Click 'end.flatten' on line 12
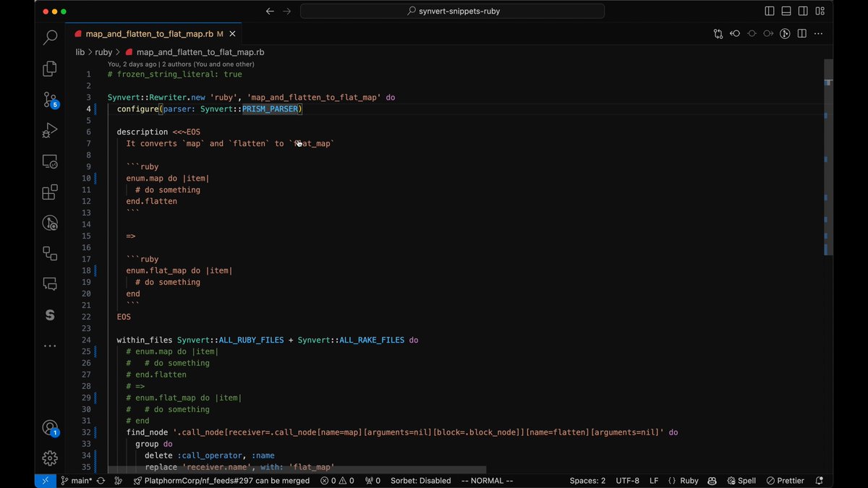Image resolution: width=868 pixels, height=488 pixels. tap(152, 201)
